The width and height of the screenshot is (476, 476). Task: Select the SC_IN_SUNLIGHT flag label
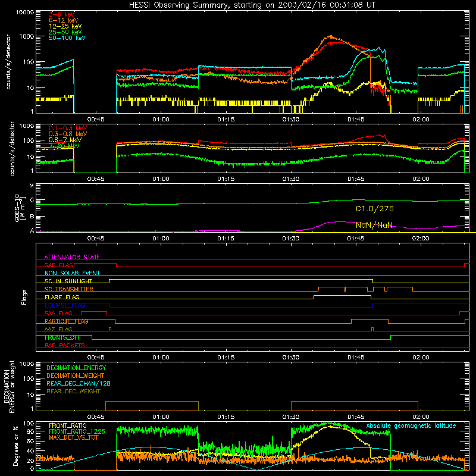pos(68,281)
